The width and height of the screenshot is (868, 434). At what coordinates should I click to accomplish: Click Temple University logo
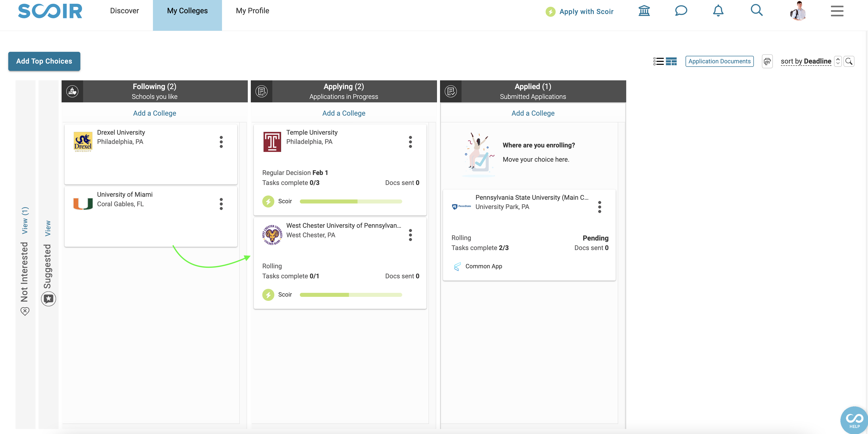pos(272,142)
